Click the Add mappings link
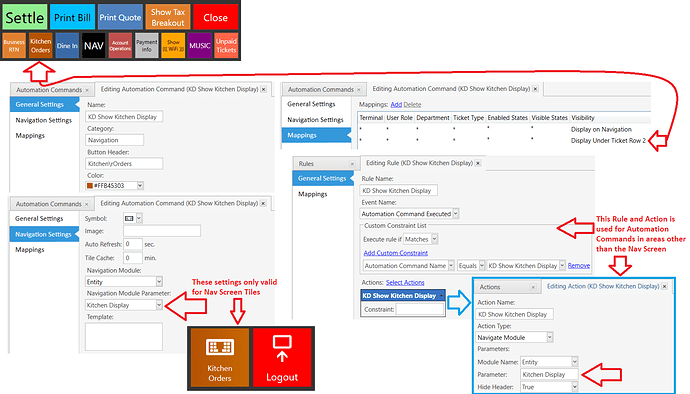This screenshot has width=690, height=394. [396, 104]
